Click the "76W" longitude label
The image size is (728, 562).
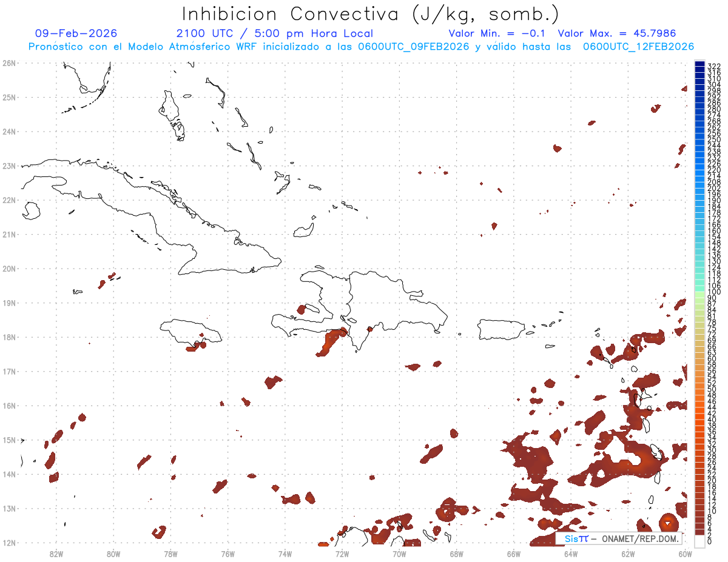tap(228, 553)
